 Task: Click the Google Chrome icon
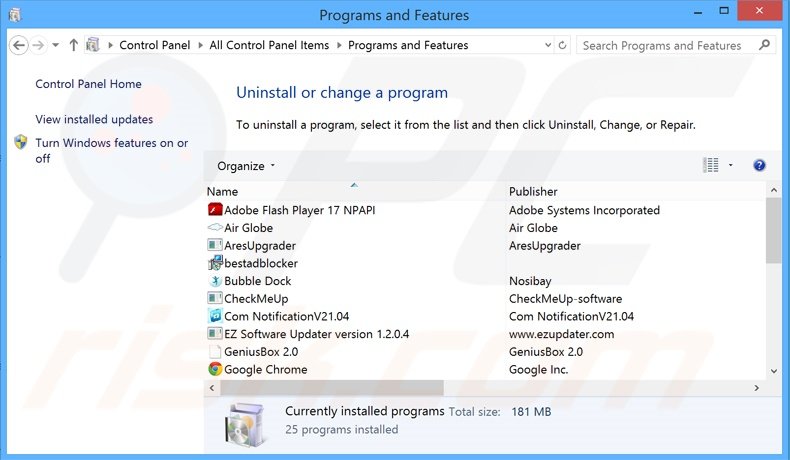215,369
